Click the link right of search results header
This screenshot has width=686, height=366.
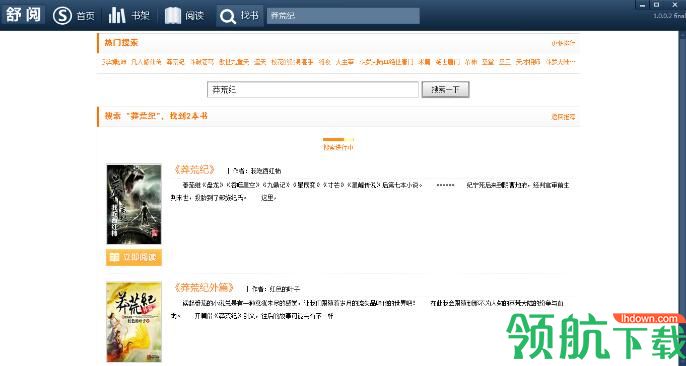pyautogui.click(x=564, y=117)
